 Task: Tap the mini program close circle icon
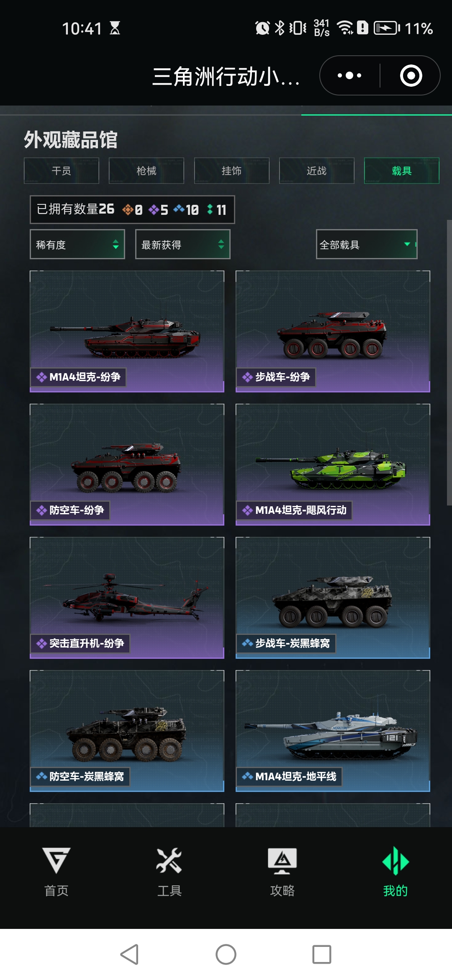point(411,76)
